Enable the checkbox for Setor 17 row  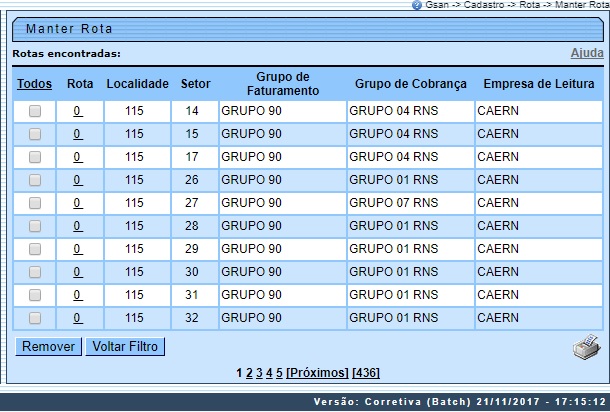[x=35, y=157]
